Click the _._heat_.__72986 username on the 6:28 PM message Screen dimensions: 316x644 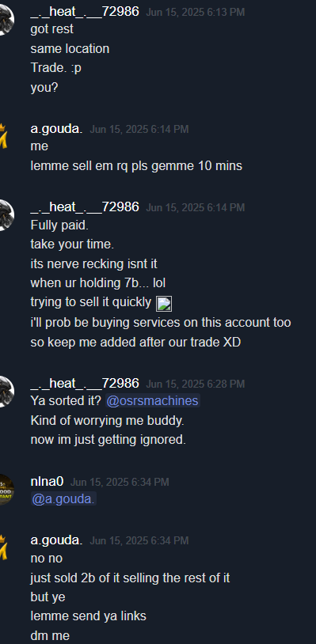[85, 384]
